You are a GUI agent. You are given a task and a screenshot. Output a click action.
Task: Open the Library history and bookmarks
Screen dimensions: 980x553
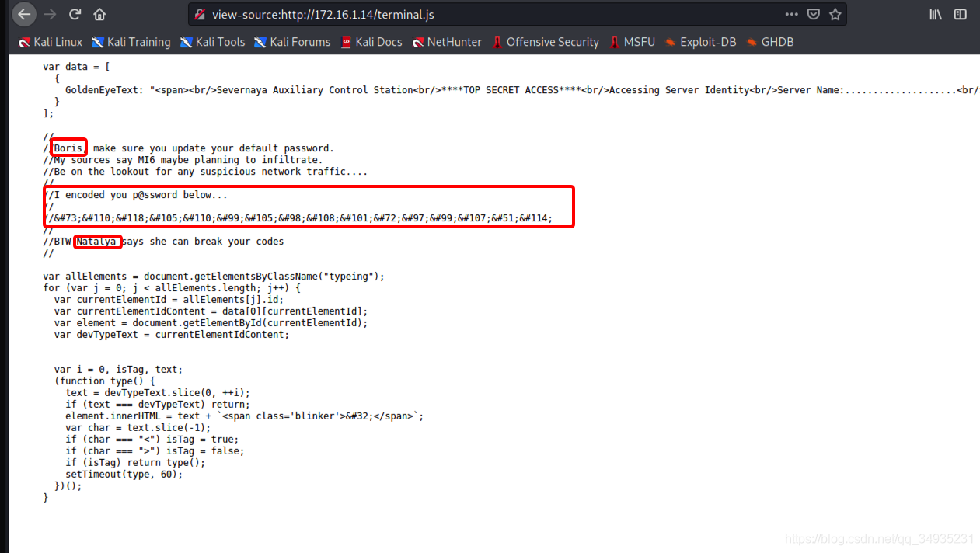(x=936, y=14)
